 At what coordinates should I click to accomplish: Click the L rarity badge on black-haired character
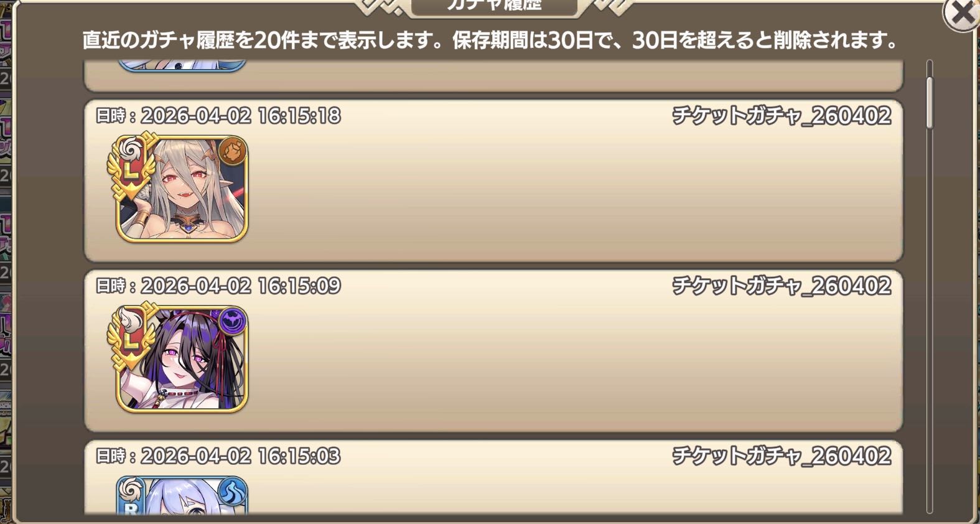click(x=131, y=335)
